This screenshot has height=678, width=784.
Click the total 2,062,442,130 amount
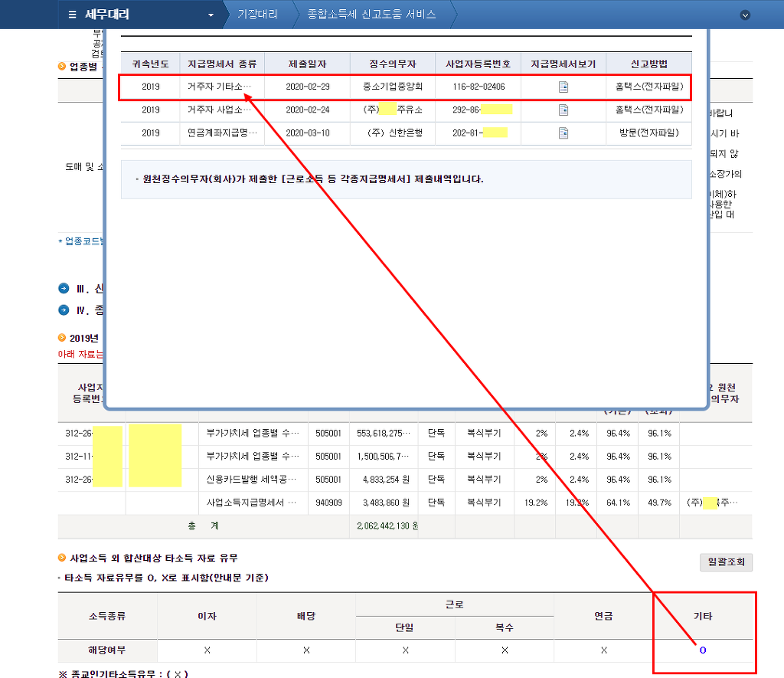(387, 526)
